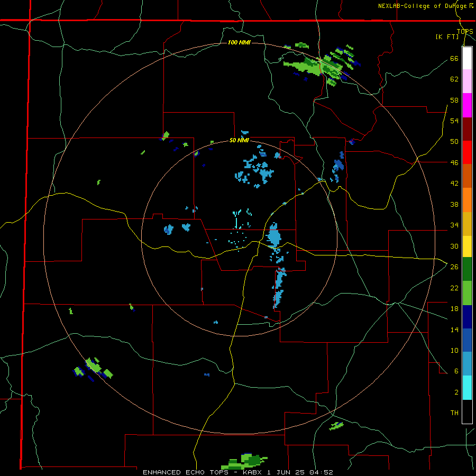Select the black TH legend band
Viewport: 476px width, 476px height.
[x=467, y=411]
